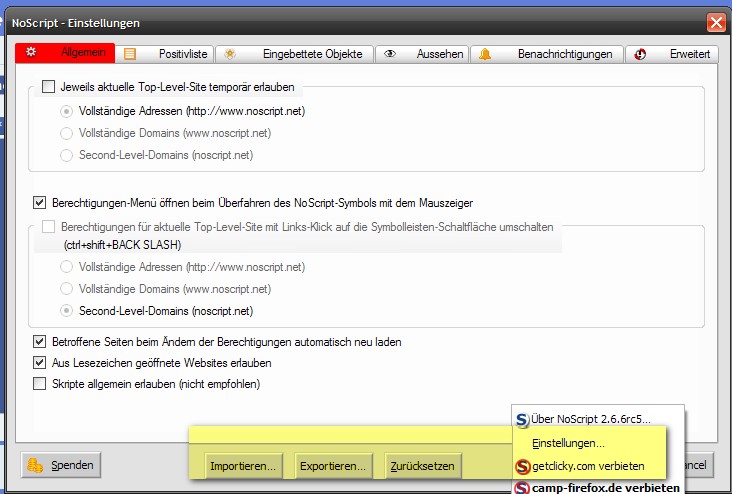Toggle Aus Lesezeichen geöffnete Websites erlauben

tap(40, 363)
